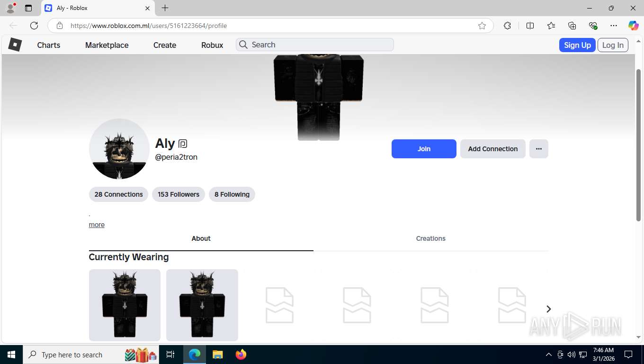This screenshot has height=364, width=644.
Task: Click the Roblox Search field
Action: (315, 45)
